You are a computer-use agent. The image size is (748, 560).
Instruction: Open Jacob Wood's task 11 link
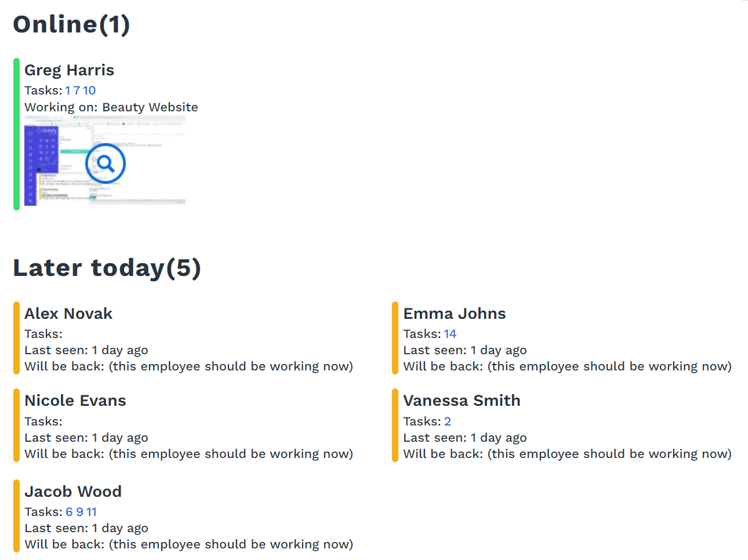[x=92, y=512]
